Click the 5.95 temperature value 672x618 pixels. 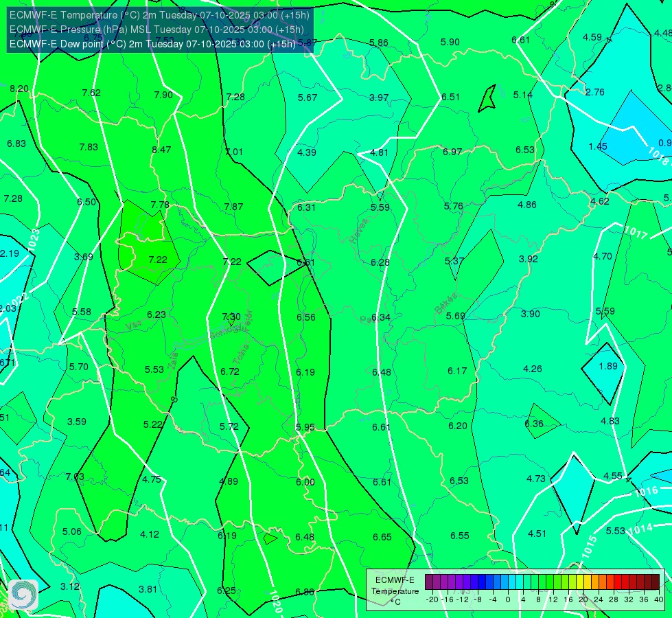point(305,427)
